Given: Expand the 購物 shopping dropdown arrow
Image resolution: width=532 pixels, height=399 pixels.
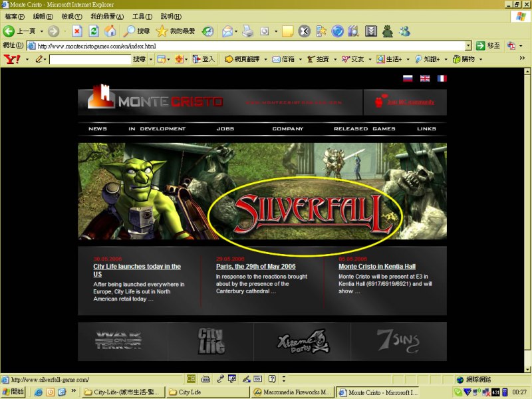Looking at the screenshot, I should pos(481,59).
